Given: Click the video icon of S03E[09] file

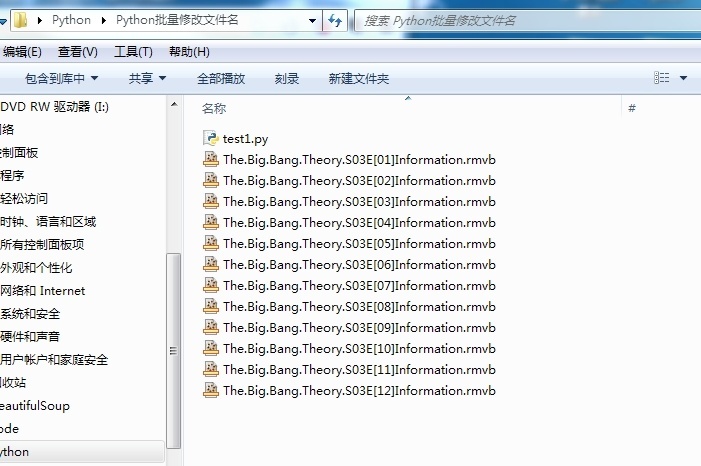Looking at the screenshot, I should (x=211, y=327).
